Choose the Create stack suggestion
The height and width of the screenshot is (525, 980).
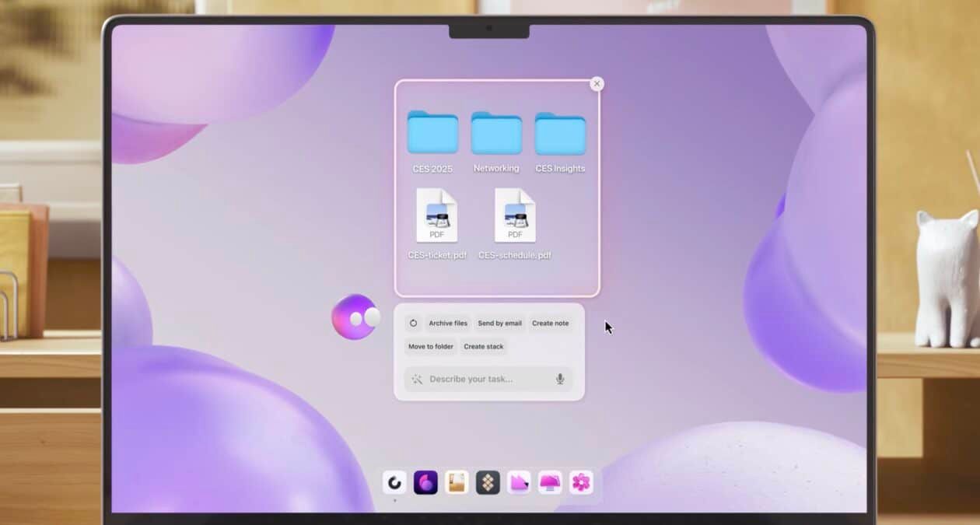(484, 346)
